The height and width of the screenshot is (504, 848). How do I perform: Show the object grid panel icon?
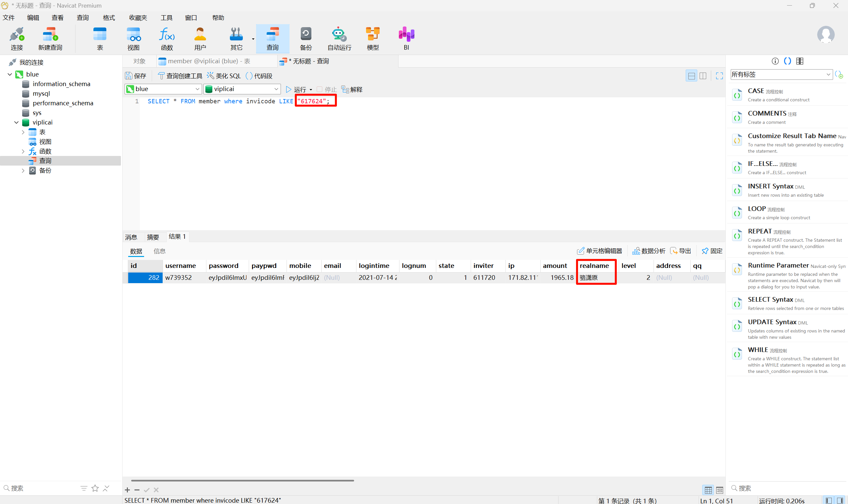tap(800, 61)
